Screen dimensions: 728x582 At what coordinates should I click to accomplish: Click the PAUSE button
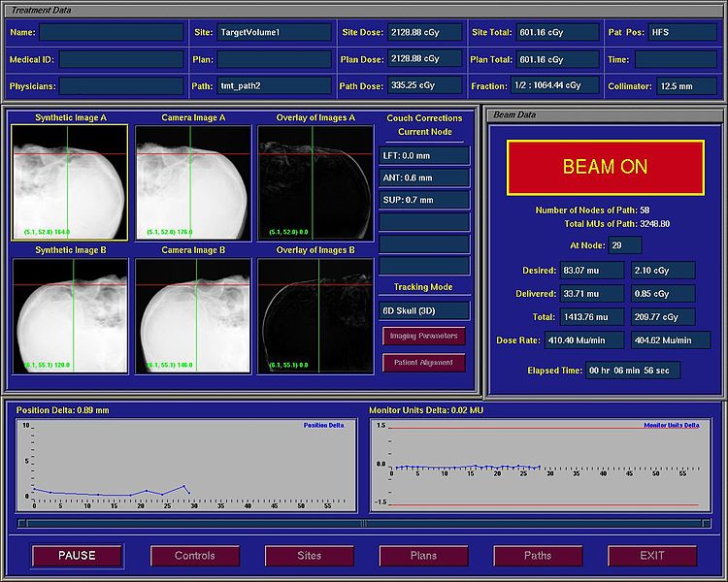click(77, 556)
